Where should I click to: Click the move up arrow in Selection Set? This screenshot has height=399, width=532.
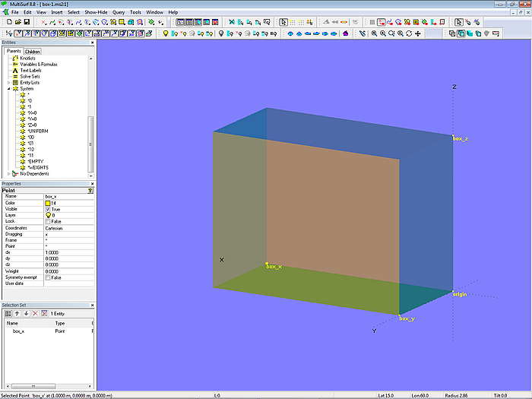pyautogui.click(x=17, y=313)
